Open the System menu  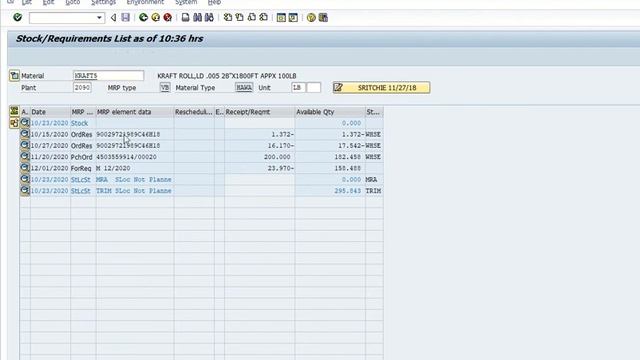[186, 2]
